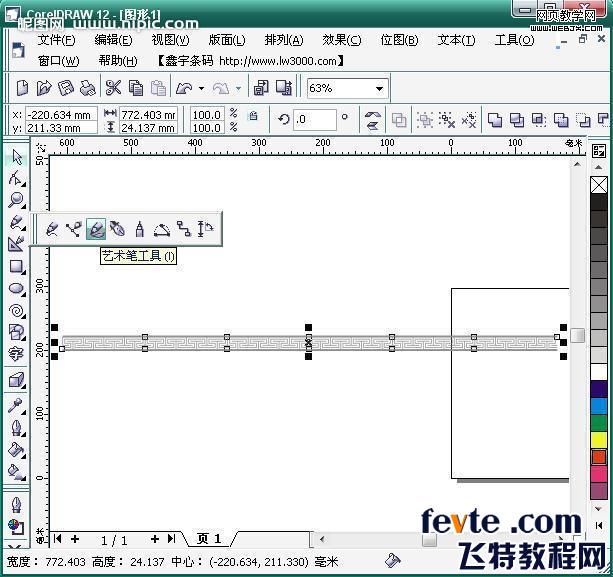The height and width of the screenshot is (577, 613).
Task: Open the 排列(A) menu
Action: tap(284, 40)
